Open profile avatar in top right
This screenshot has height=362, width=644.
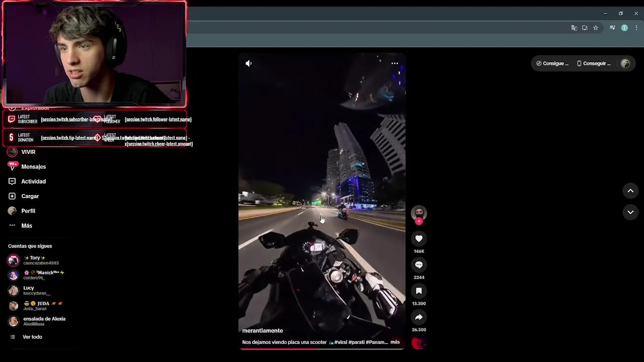(x=625, y=63)
